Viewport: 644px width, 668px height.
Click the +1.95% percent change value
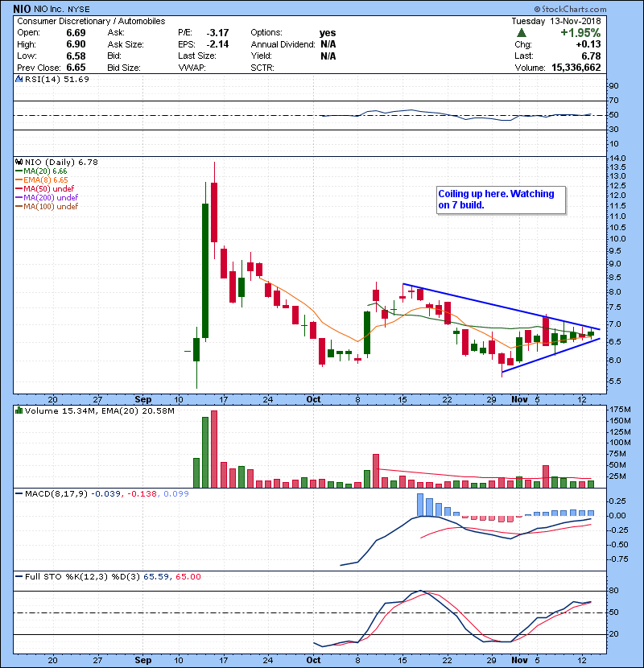pyautogui.click(x=580, y=33)
